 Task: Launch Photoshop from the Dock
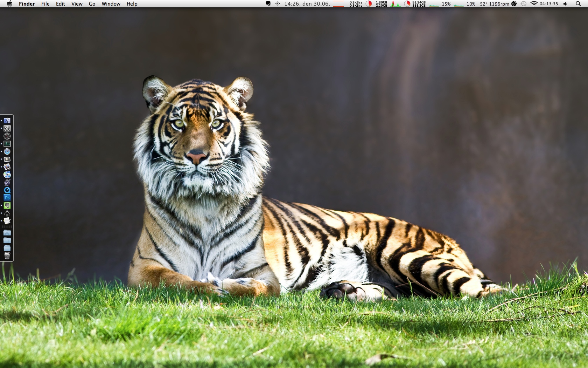click(7, 198)
